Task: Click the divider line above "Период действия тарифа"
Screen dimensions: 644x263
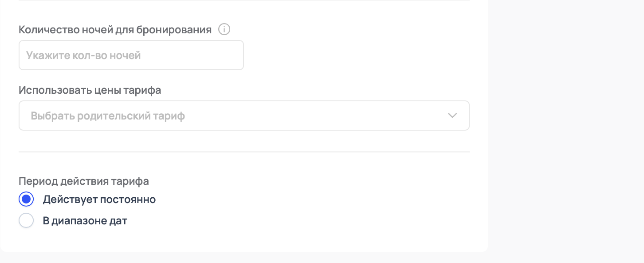Action: tap(243, 152)
